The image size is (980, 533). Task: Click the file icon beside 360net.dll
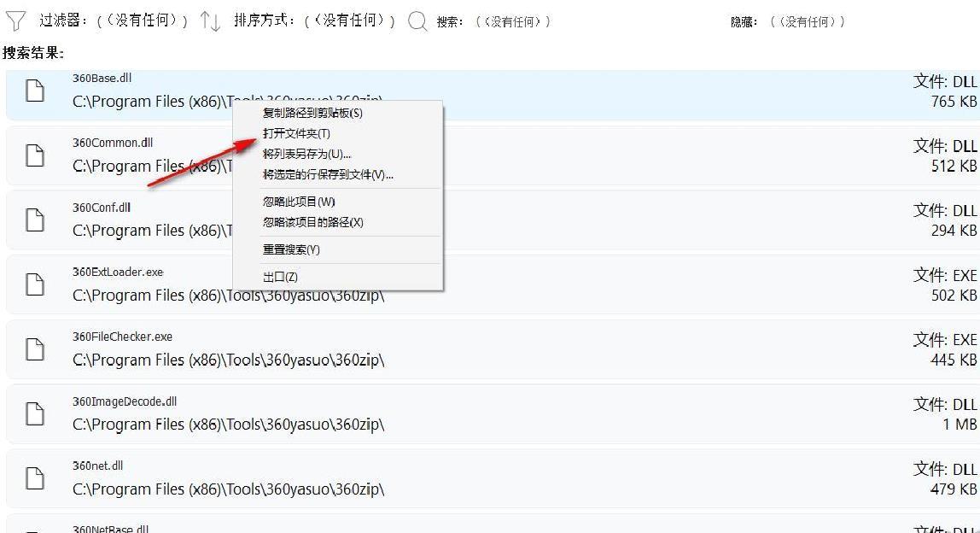(x=35, y=478)
